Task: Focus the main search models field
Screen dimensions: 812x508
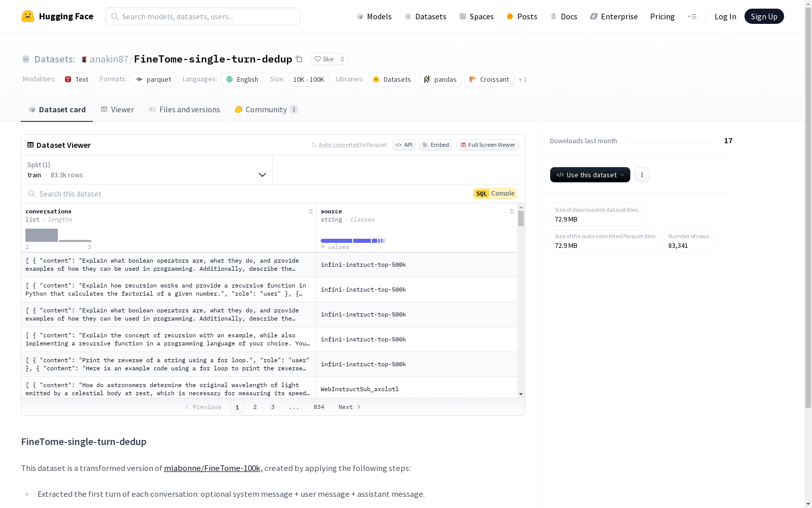Action: click(203, 16)
